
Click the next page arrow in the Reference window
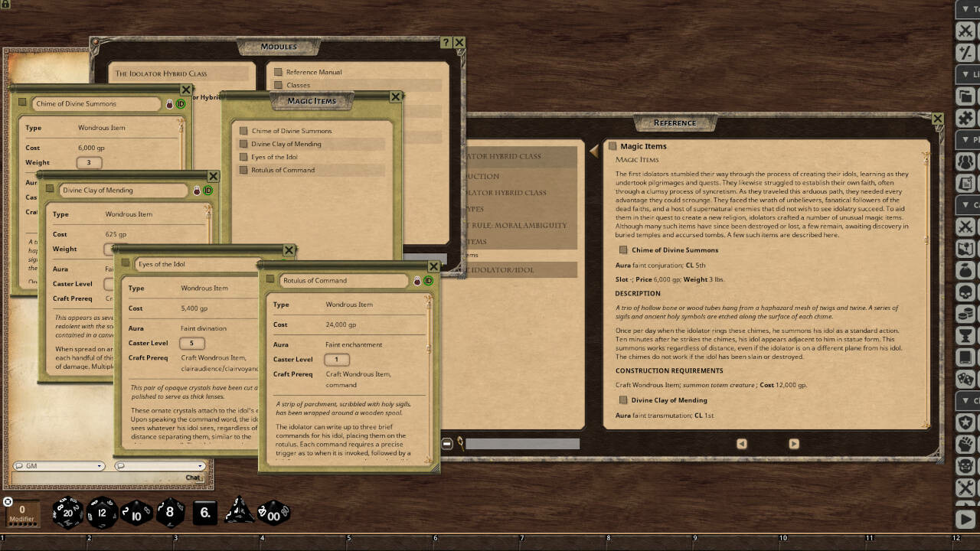tap(794, 443)
